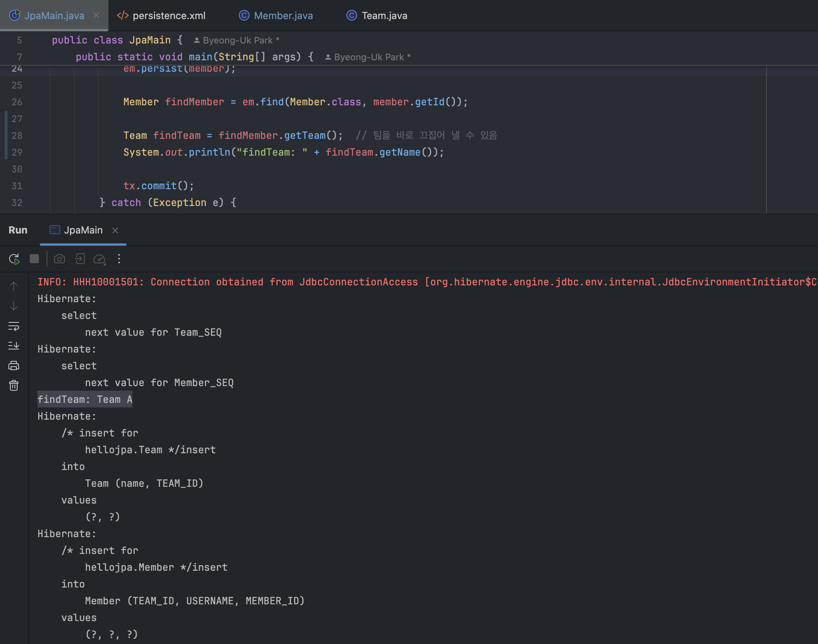Screen dimensions: 818x644
Task: Click 'next value for Member_SEQ' in console
Action: tap(159, 383)
